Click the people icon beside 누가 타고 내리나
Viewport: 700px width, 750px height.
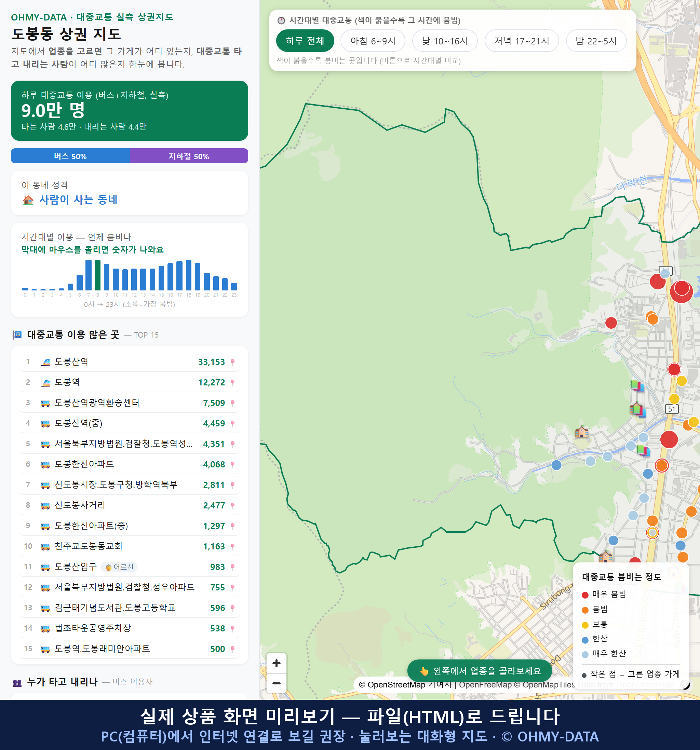click(x=17, y=682)
